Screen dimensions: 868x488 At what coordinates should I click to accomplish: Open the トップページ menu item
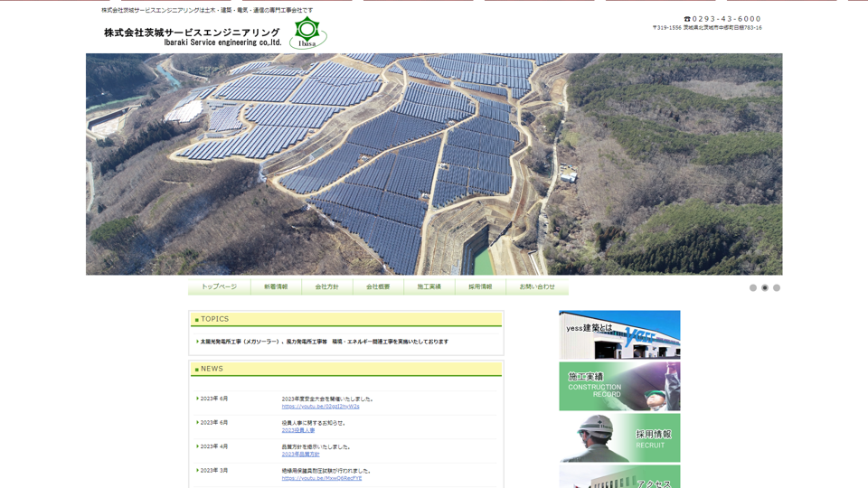pos(219,286)
